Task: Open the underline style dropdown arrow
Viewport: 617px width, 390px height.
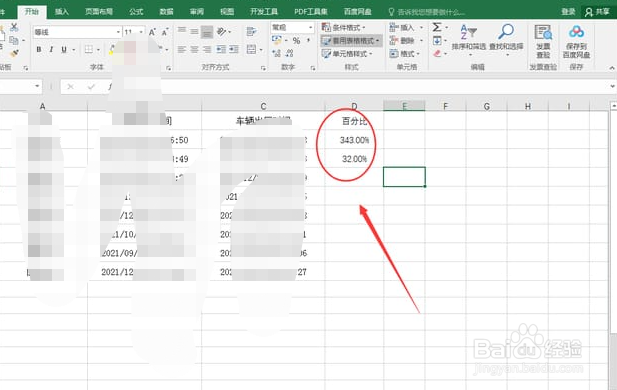Action: click(73, 50)
